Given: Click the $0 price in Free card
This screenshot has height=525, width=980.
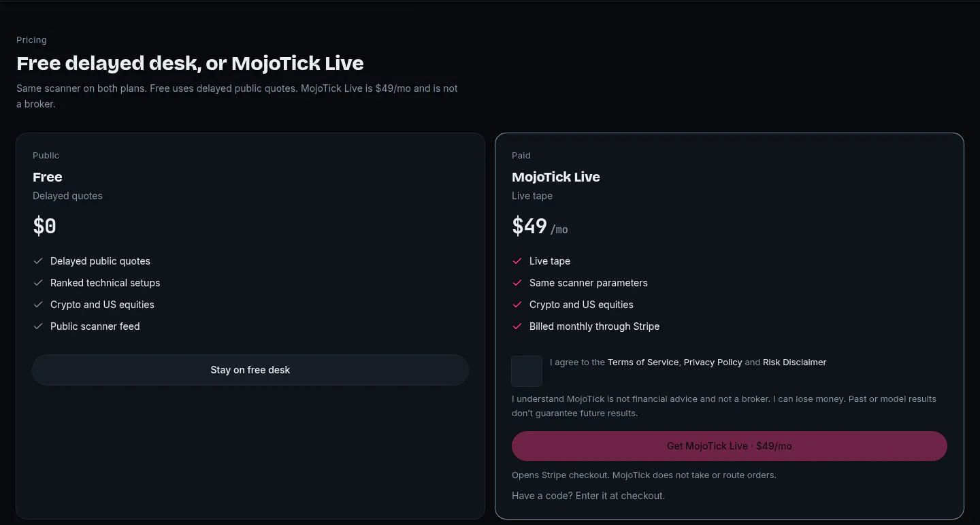Looking at the screenshot, I should tap(44, 226).
